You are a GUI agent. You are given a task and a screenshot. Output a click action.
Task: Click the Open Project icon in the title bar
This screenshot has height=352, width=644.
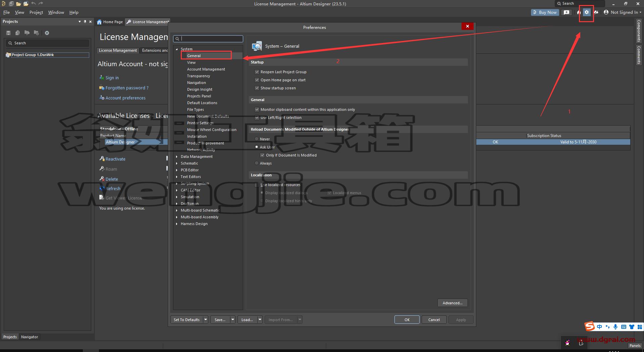(26, 4)
